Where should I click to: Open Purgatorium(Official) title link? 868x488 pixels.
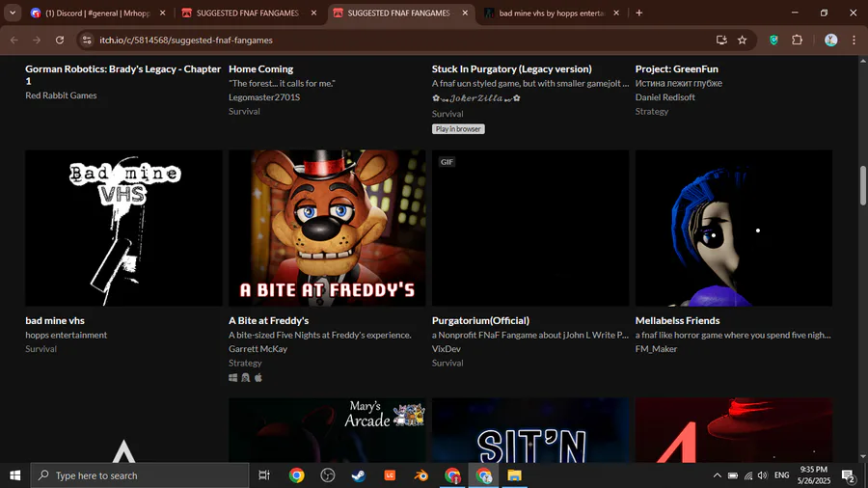click(480, 320)
